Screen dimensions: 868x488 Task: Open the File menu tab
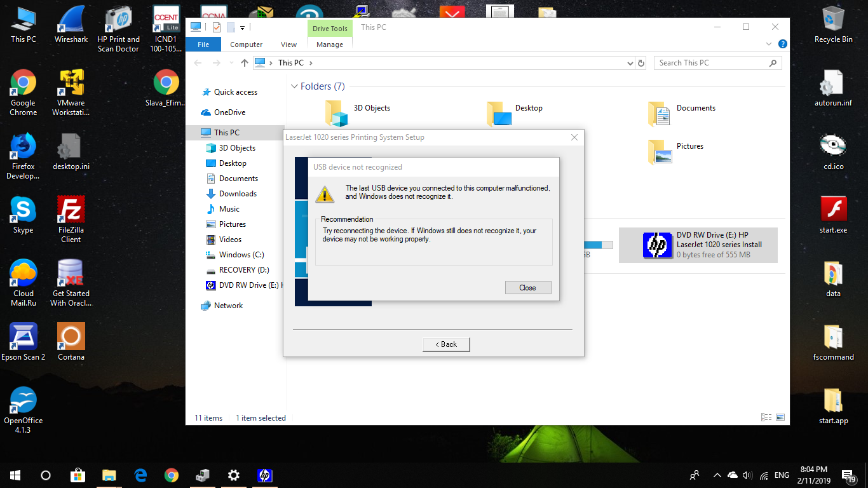point(203,44)
